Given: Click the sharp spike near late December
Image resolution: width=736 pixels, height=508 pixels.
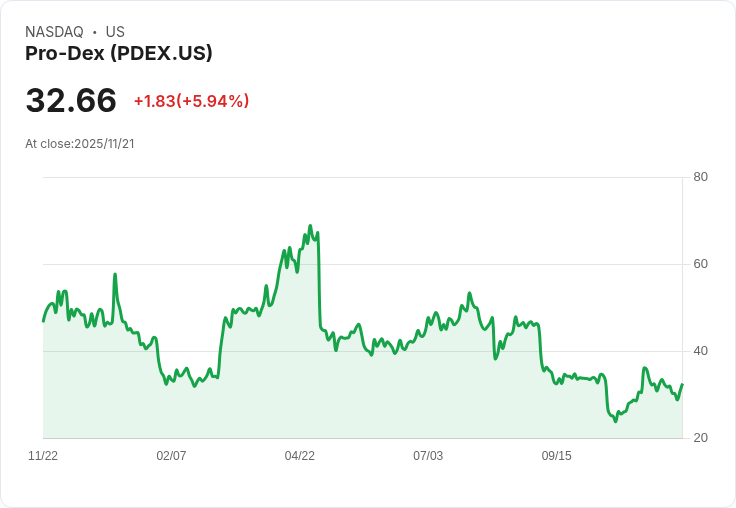Looking at the screenshot, I should tap(115, 274).
